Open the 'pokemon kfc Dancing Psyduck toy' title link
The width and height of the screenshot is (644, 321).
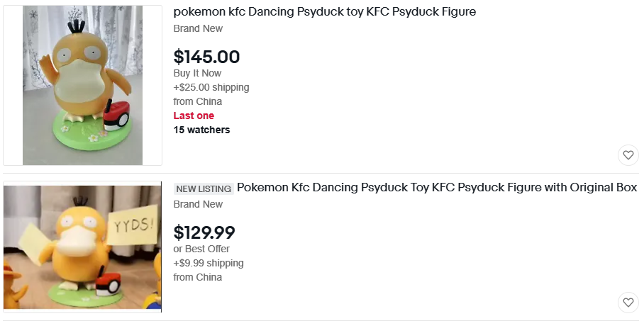click(x=324, y=12)
